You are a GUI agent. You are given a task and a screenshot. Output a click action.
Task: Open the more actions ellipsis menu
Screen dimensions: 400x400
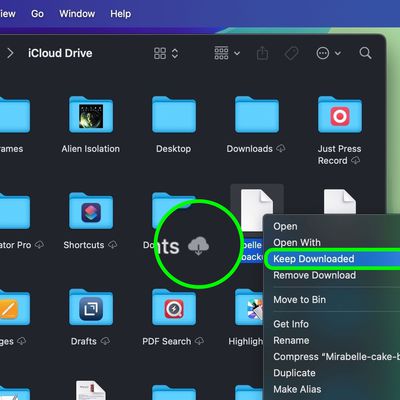click(x=328, y=53)
